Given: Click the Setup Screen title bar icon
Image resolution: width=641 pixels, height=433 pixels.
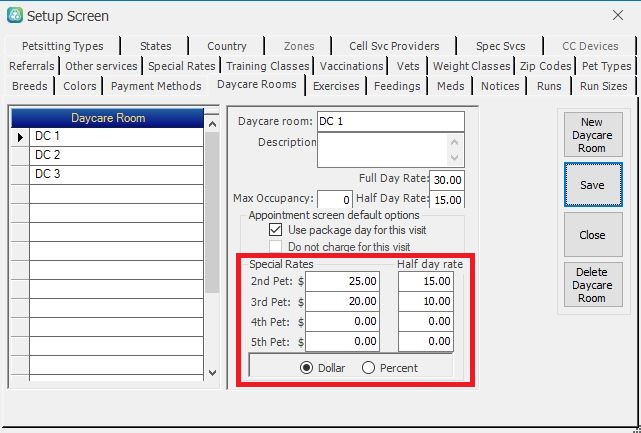Looking at the screenshot, I should tap(14, 16).
